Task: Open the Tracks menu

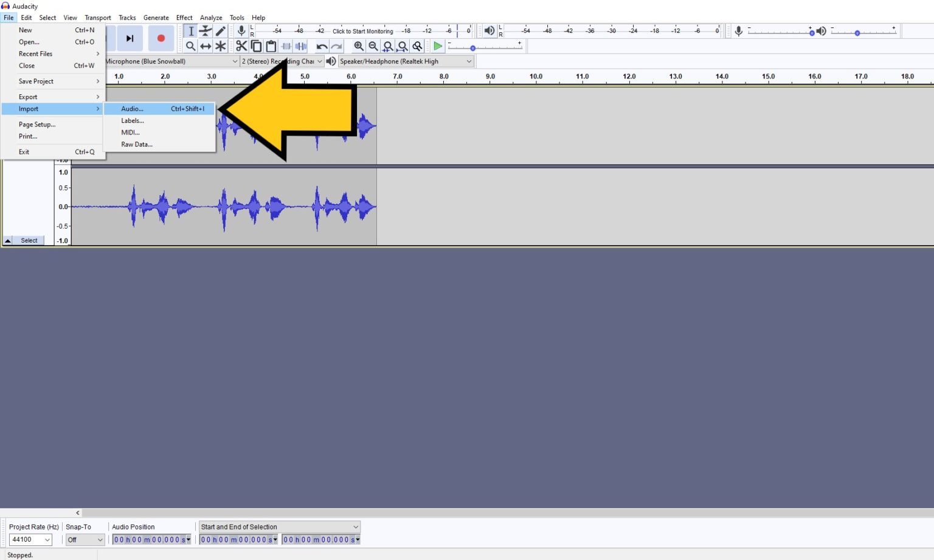Action: 127,17
